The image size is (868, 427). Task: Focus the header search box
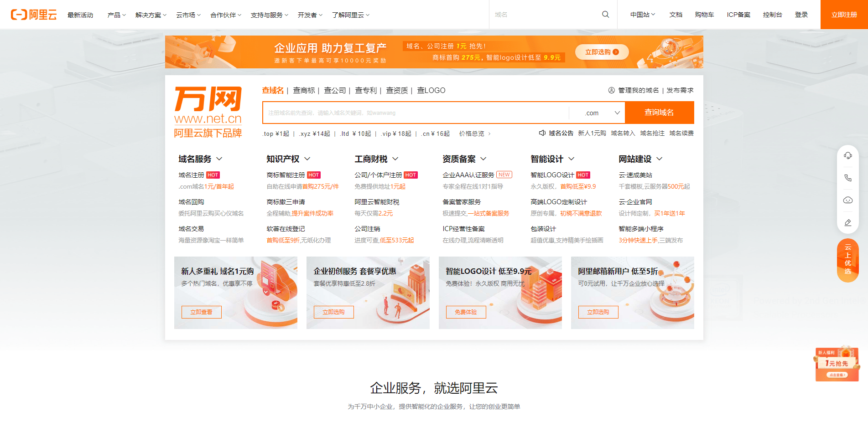pyautogui.click(x=545, y=15)
